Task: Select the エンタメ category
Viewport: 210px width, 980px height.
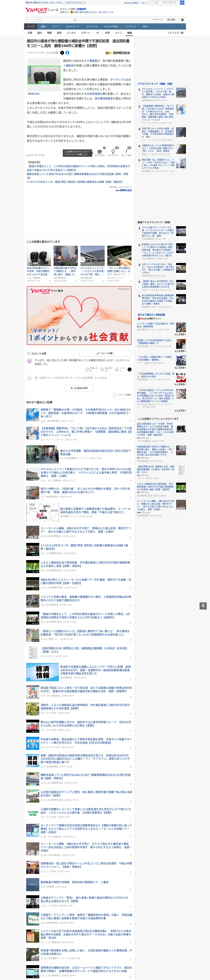Action: 71,33
